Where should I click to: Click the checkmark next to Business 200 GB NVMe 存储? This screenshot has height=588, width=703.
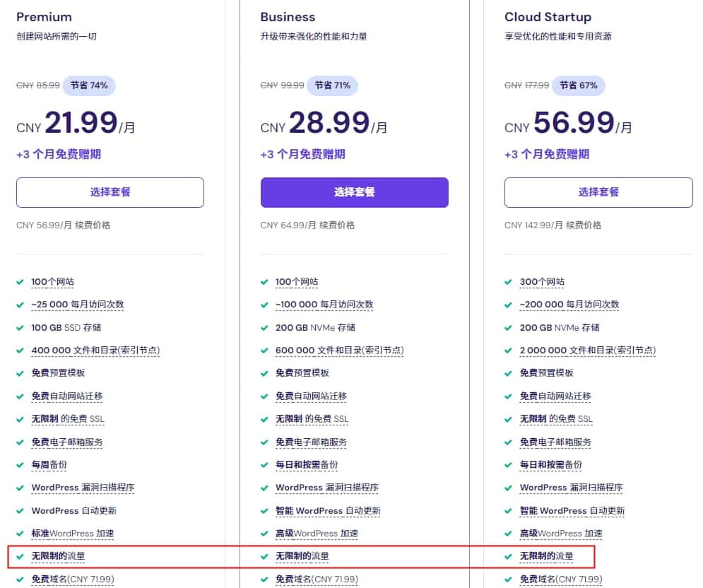[264, 327]
